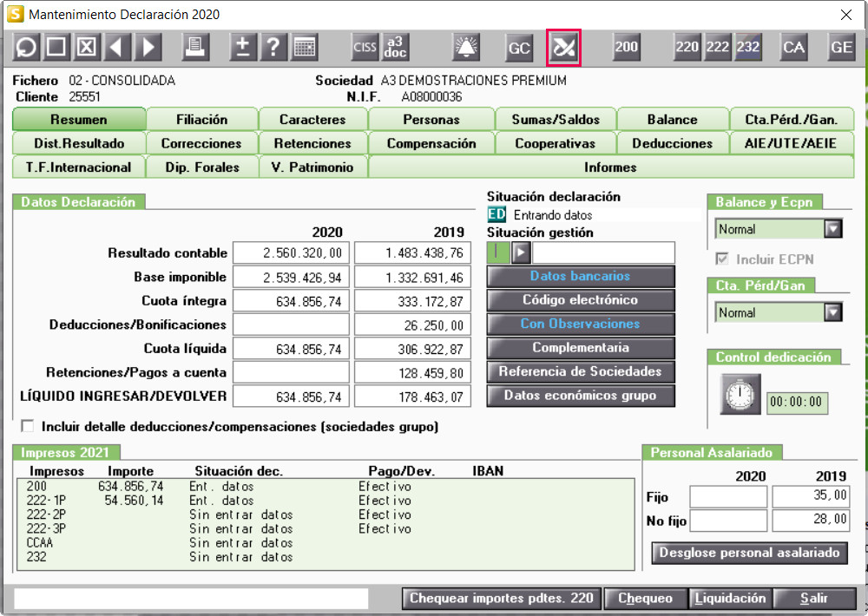Open the calculator grid icon
This screenshot has width=868, height=616.
[x=304, y=48]
